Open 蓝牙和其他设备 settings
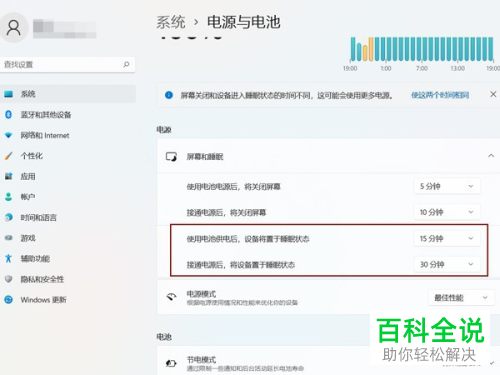This screenshot has width=500, height=375. (68, 115)
